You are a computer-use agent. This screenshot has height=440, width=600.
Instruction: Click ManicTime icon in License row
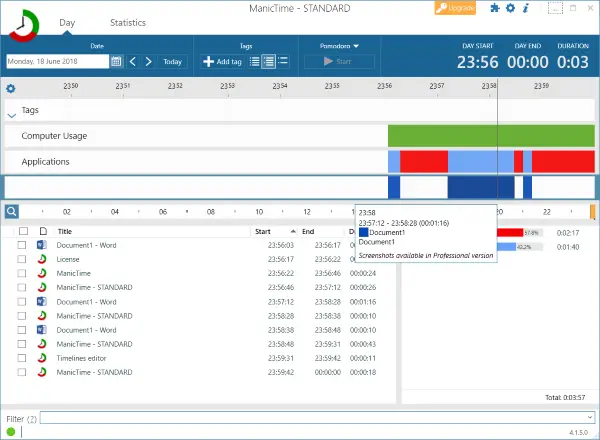42,259
